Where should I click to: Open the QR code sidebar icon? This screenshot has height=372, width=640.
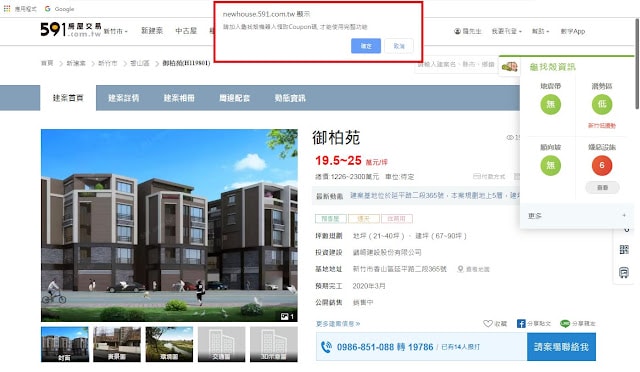click(x=624, y=249)
